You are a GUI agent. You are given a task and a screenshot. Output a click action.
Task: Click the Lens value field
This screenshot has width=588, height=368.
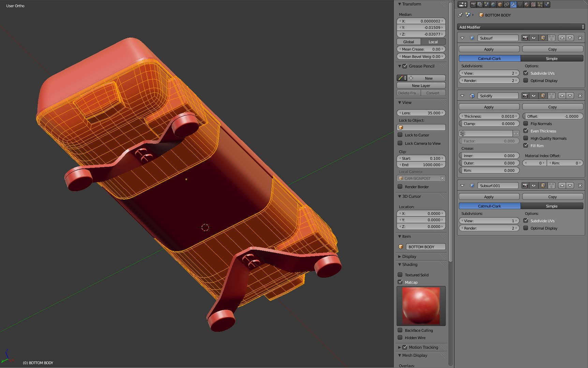(421, 113)
